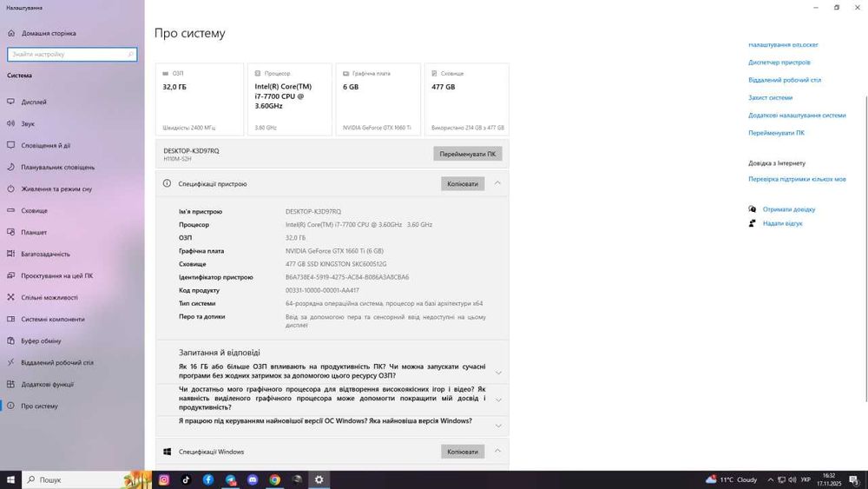Show hidden tray icons chevron
868x489 pixels.
[770, 479]
